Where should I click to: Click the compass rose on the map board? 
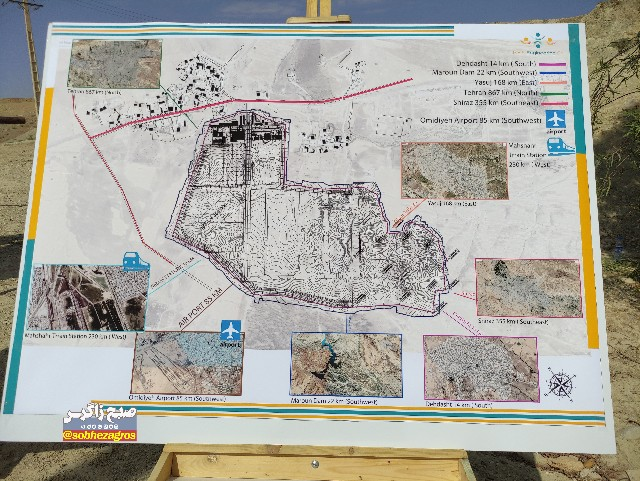point(561,382)
